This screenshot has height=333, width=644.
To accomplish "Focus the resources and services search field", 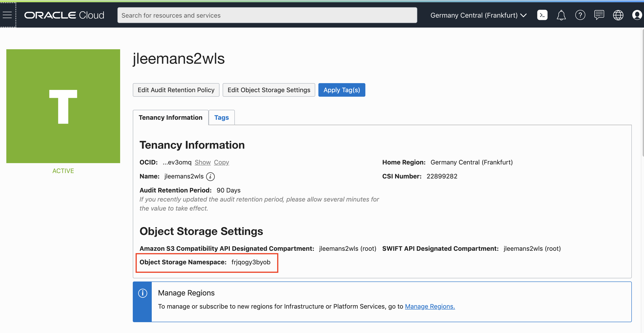I will [267, 15].
